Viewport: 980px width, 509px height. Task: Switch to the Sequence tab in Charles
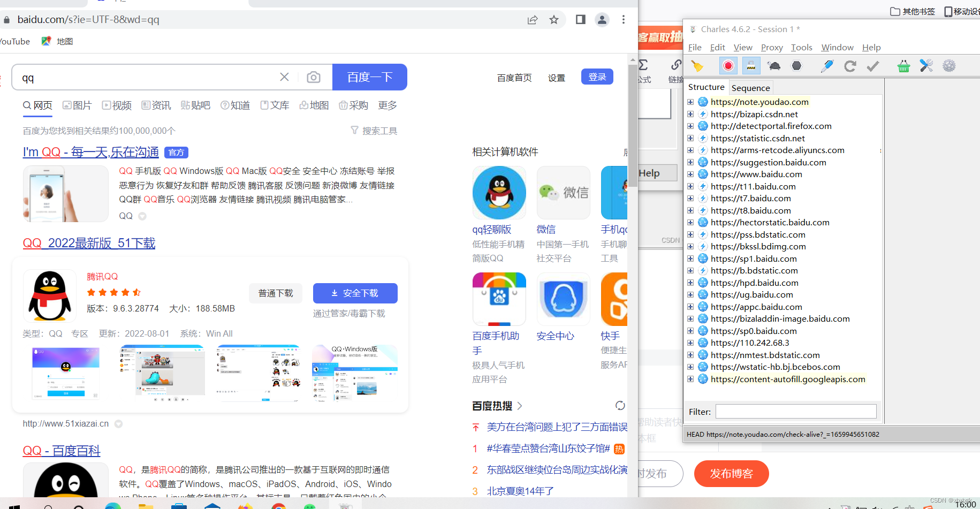coord(750,88)
